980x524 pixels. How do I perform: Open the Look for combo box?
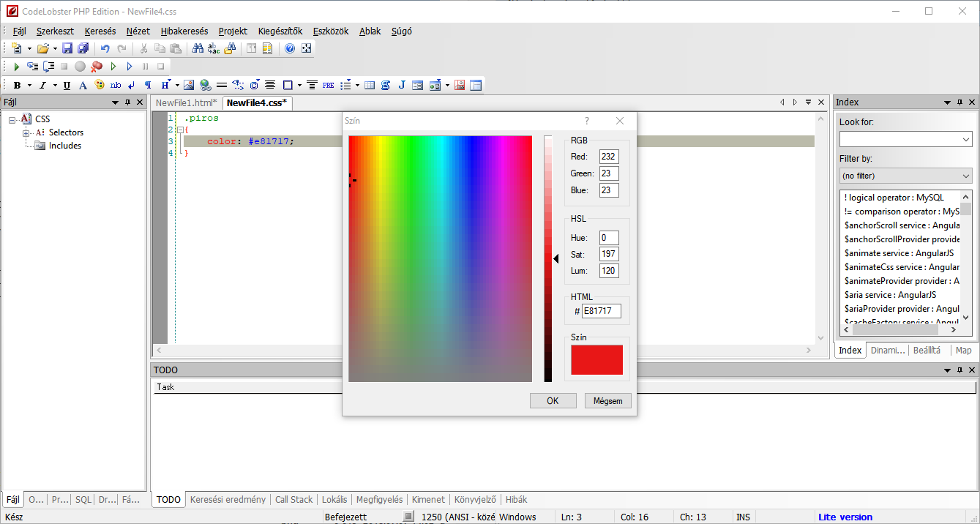[965, 139]
